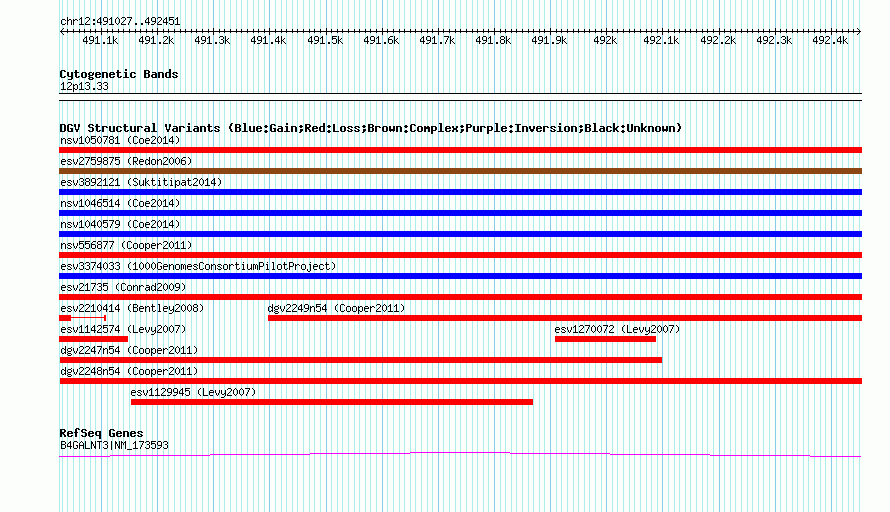The image size is (890, 512).
Task: Open the esv1270072 (Levy2007) label
Action: click(617, 329)
